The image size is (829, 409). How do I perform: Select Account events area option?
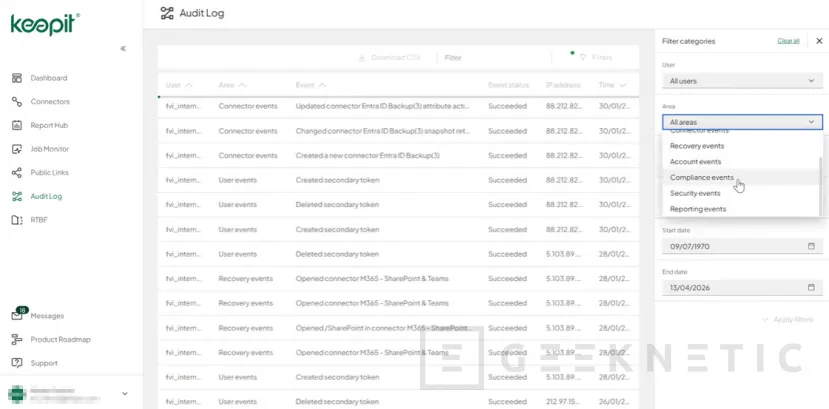(740, 162)
